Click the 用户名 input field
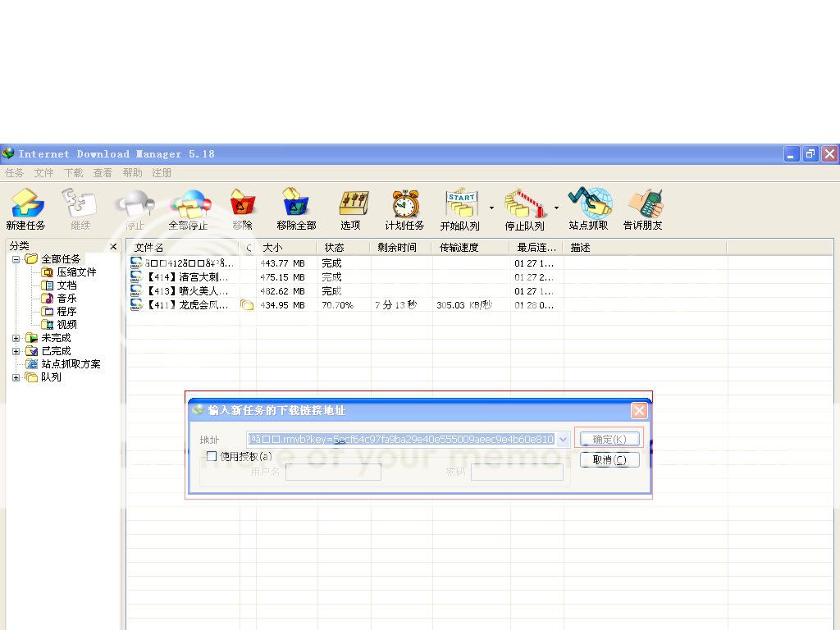Screen dimensions: 840x630 point(333,472)
